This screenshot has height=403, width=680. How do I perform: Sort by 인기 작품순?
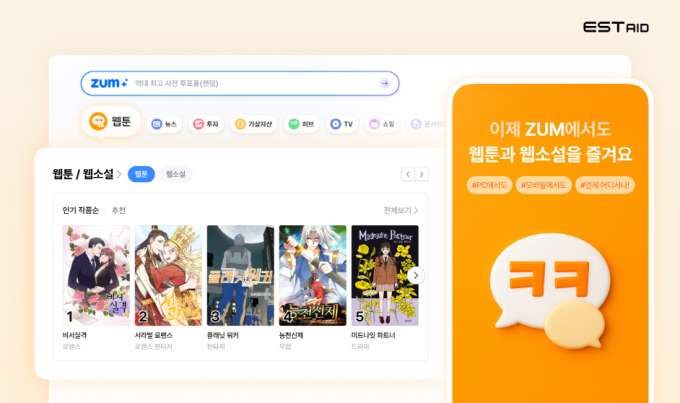[81, 210]
